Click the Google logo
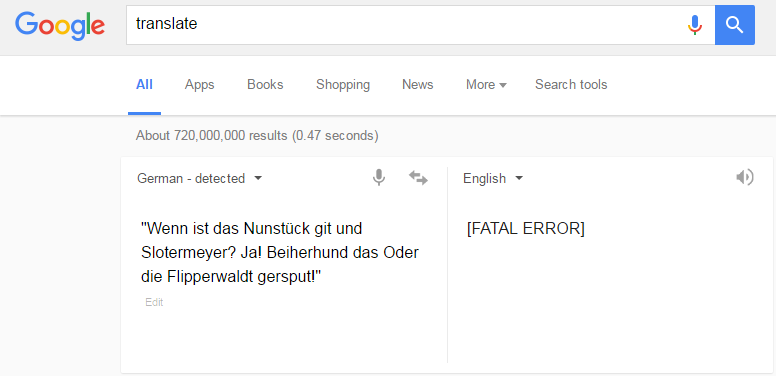Screen dimensions: 776x376 pos(60,25)
